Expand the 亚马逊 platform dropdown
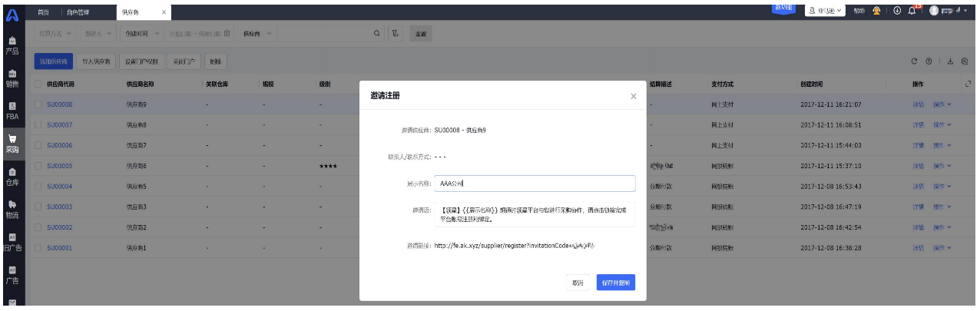980x311 pixels. [825, 11]
